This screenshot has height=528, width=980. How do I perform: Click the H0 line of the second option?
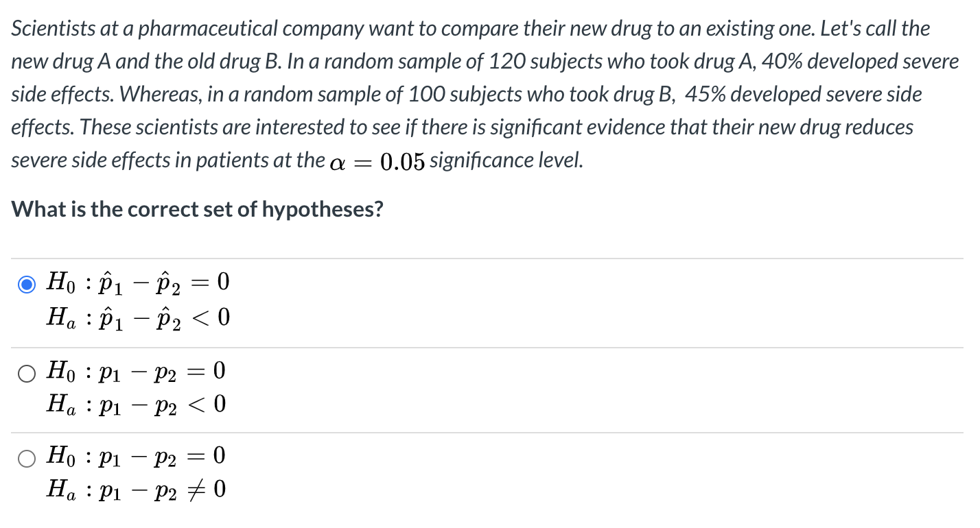pos(135,372)
